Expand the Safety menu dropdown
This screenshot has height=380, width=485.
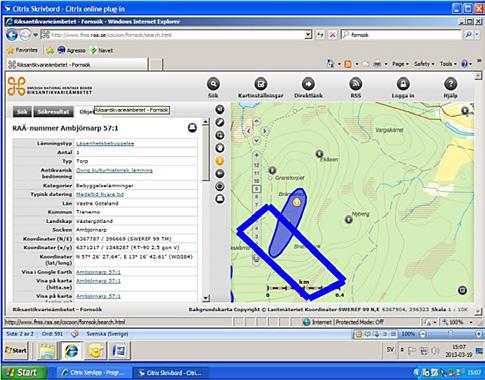[x=424, y=64]
